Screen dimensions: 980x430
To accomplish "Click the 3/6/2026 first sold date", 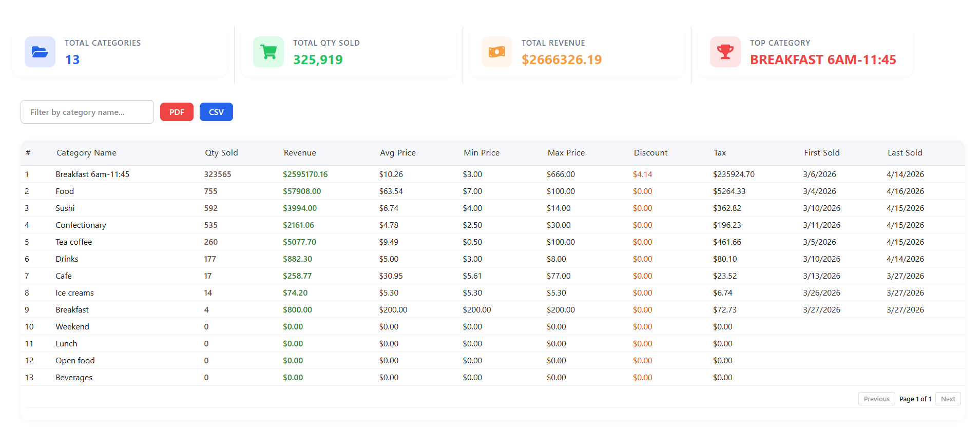I will tap(819, 174).
